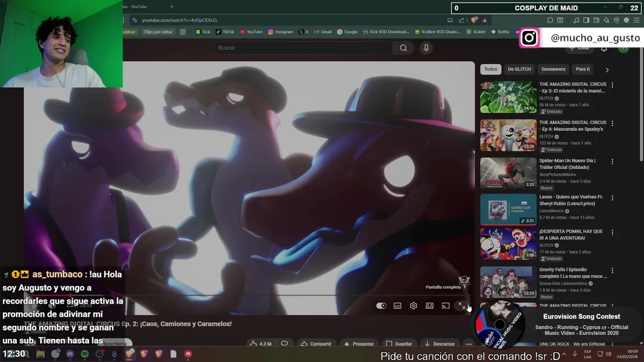644x362 pixels.
Task: Open the bookmarks grid icon
Action: [183, 32]
